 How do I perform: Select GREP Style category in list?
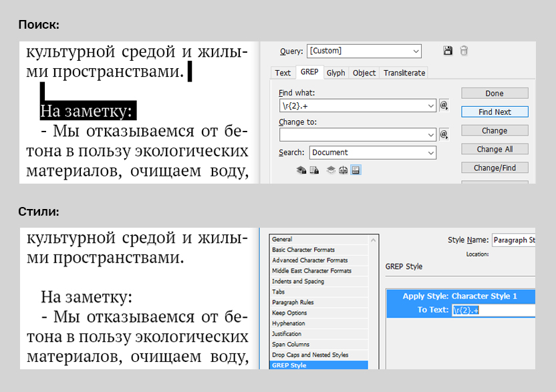319,365
